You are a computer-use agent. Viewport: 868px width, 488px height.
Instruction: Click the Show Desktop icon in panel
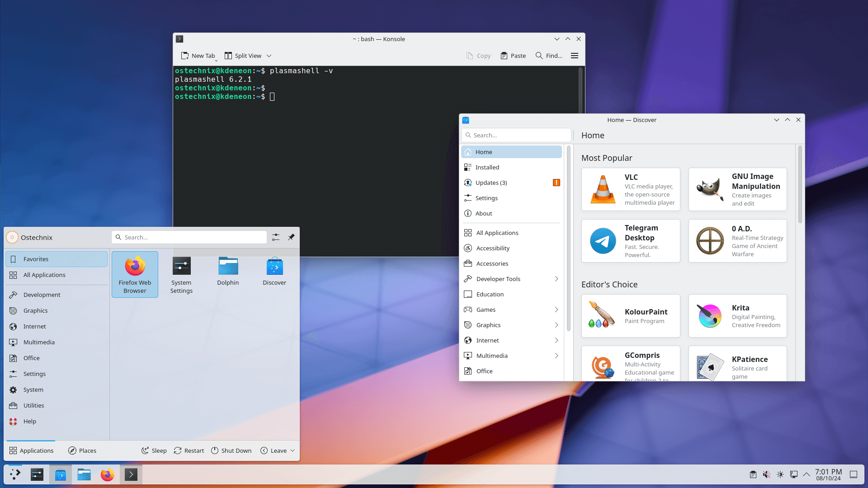click(x=854, y=474)
